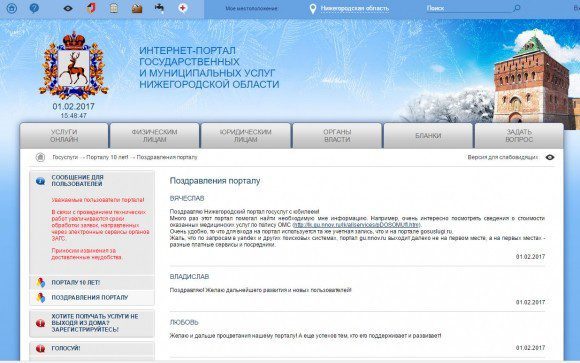This screenshot has width=580, height=363.
Task: Open the ОМС services hyperlink in Вячеслав's message
Action: (x=357, y=225)
